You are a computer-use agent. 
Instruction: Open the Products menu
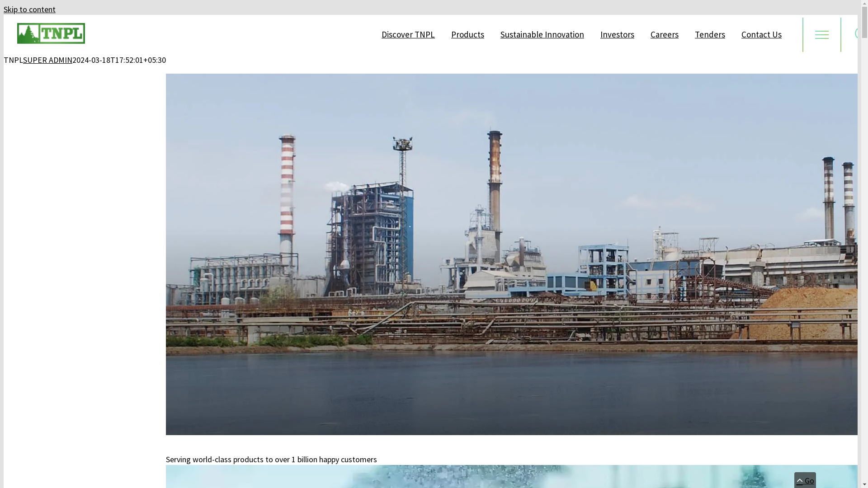point(467,34)
